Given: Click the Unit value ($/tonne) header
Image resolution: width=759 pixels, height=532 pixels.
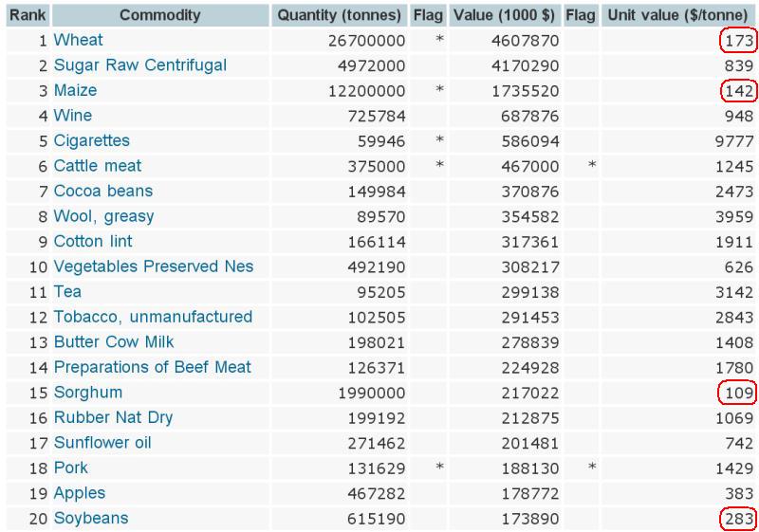Looking at the screenshot, I should 678,15.
